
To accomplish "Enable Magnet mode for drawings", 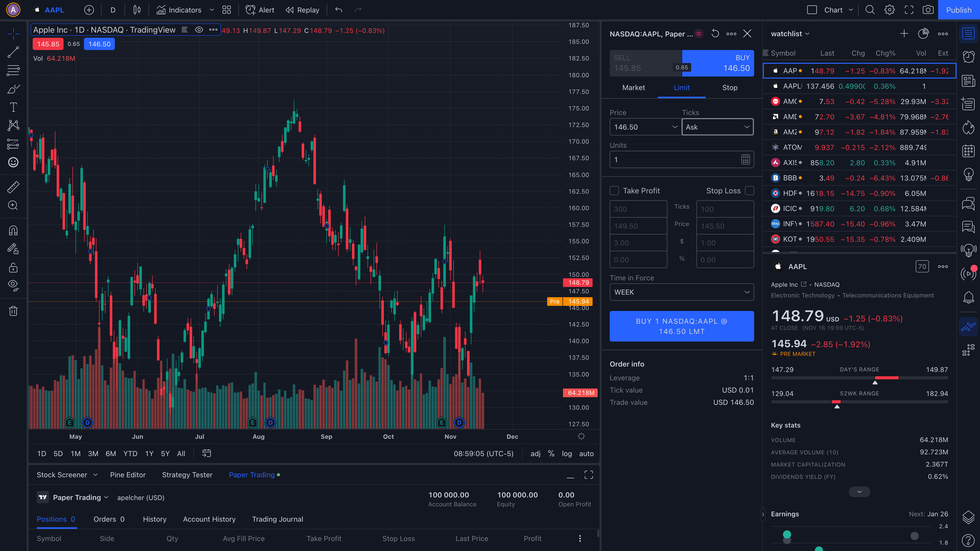I will pos(13,230).
